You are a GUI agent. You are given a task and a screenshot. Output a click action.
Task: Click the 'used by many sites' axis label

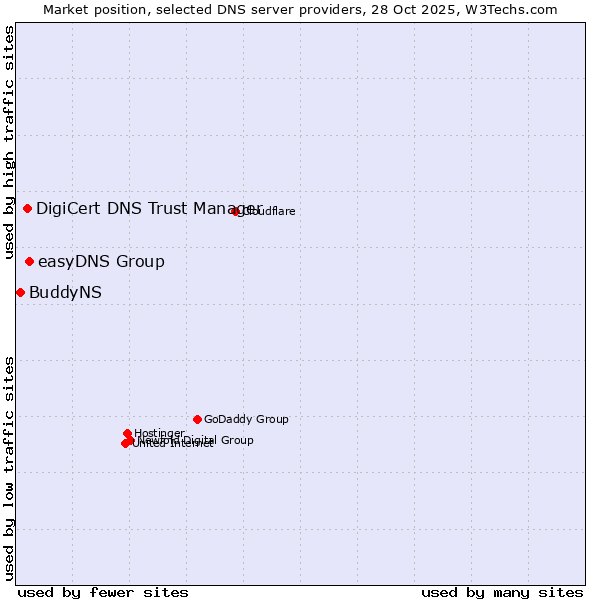point(502,592)
